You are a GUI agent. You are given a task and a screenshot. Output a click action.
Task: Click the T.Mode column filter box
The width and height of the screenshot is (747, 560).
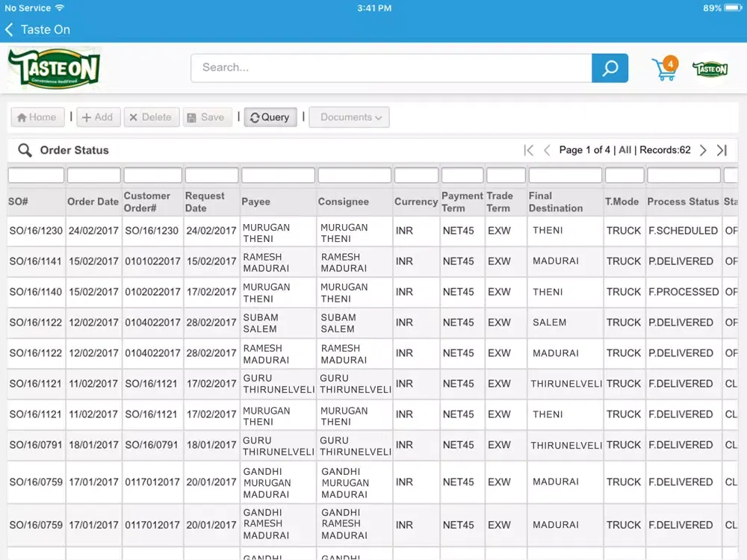tap(624, 175)
